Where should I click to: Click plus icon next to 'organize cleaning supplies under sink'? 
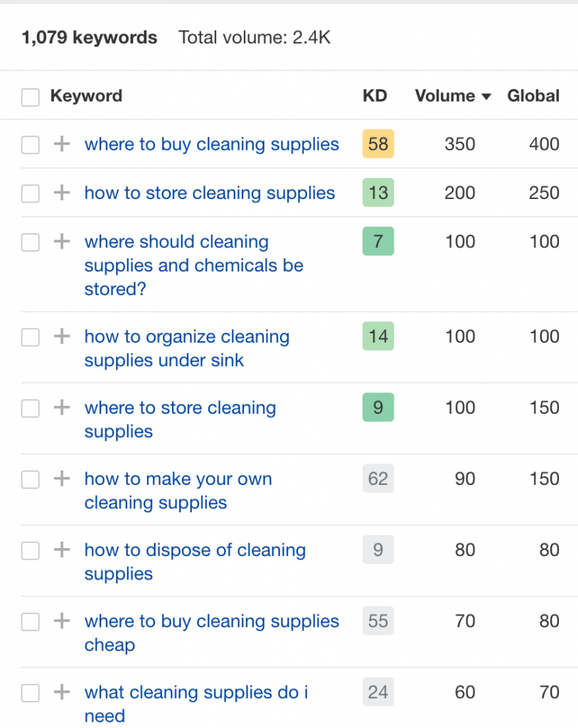62,336
